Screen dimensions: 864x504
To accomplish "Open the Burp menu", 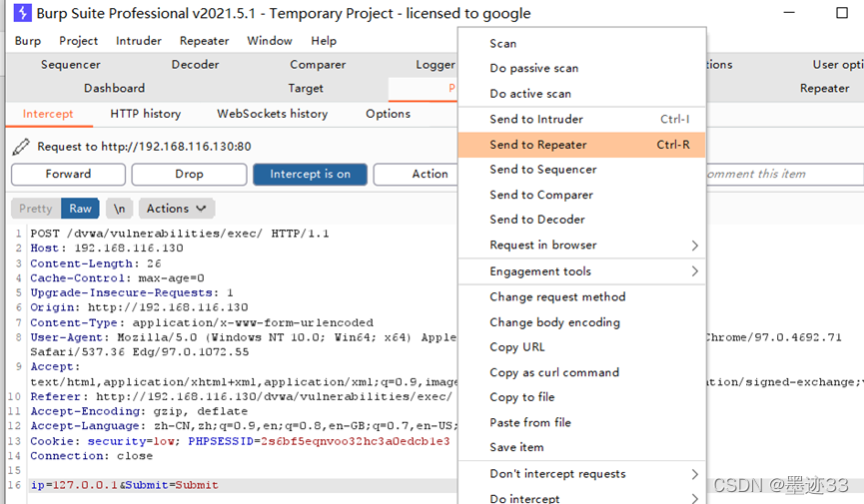I will (28, 41).
